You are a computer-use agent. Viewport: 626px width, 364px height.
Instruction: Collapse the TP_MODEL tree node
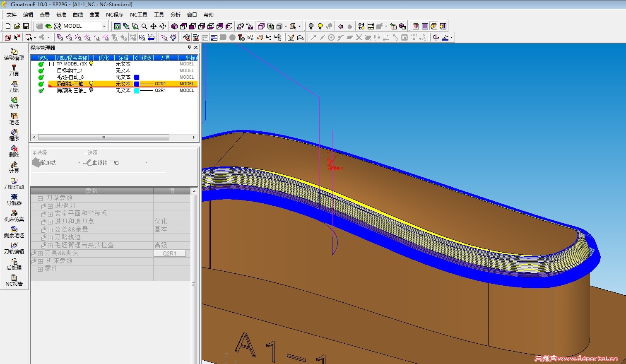point(52,64)
